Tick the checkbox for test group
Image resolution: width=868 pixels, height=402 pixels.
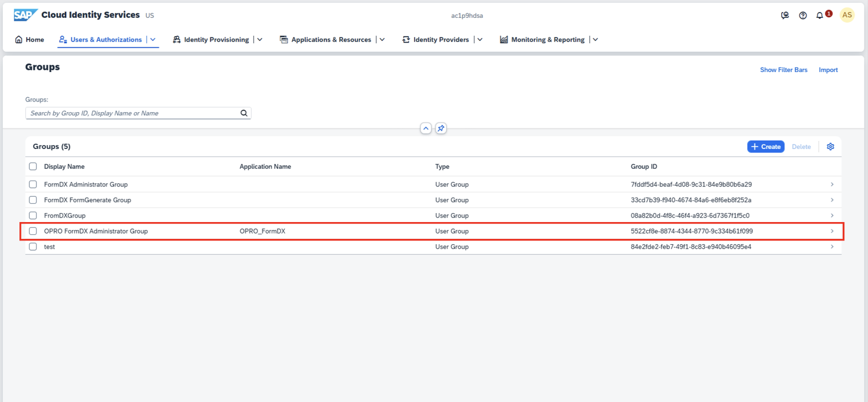click(x=33, y=247)
